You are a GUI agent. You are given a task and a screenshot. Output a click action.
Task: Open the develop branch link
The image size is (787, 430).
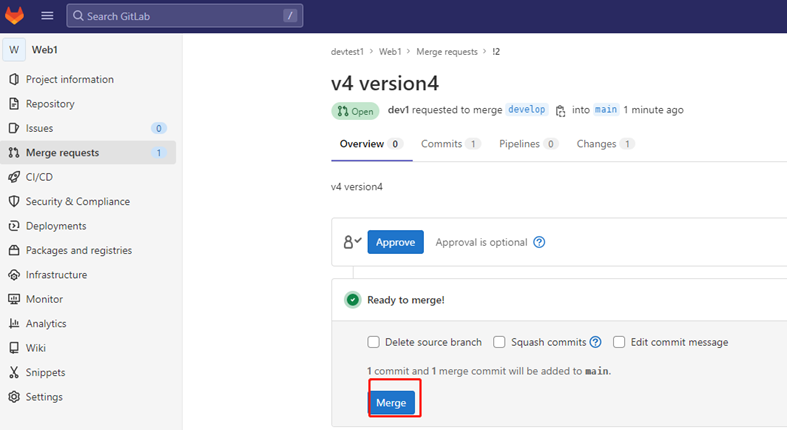point(527,109)
